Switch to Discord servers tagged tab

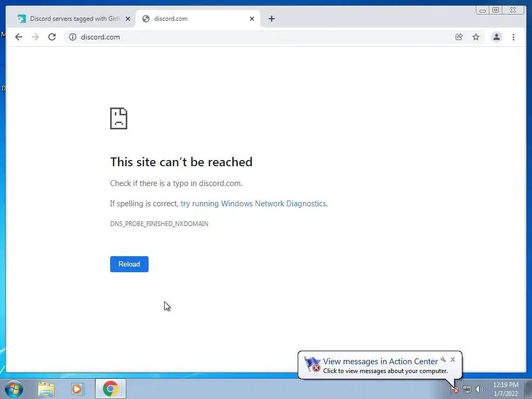(x=73, y=19)
